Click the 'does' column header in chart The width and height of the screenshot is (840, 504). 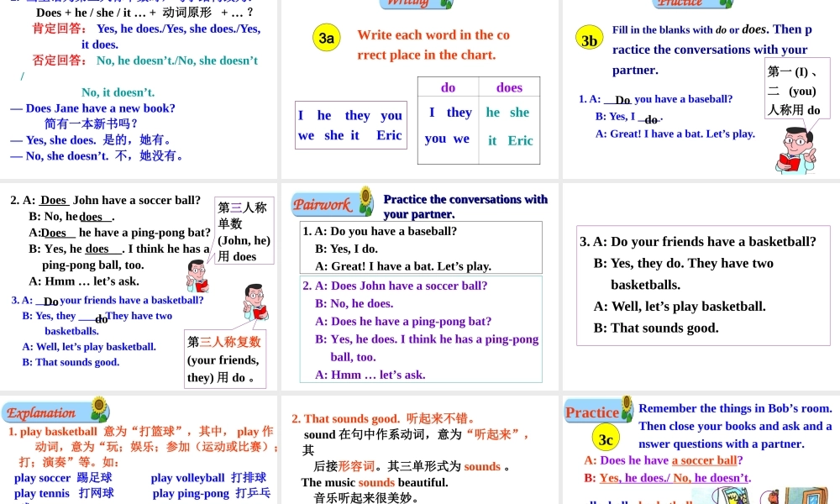[509, 87]
